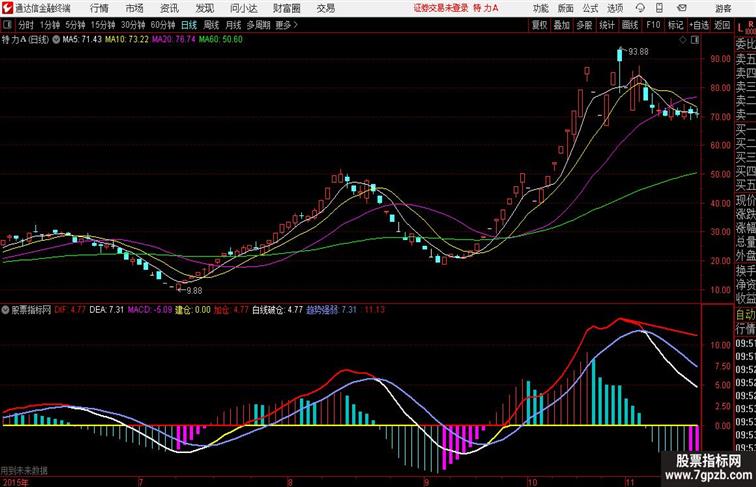Click the 复权 button
The height and width of the screenshot is (487, 756).
click(539, 25)
